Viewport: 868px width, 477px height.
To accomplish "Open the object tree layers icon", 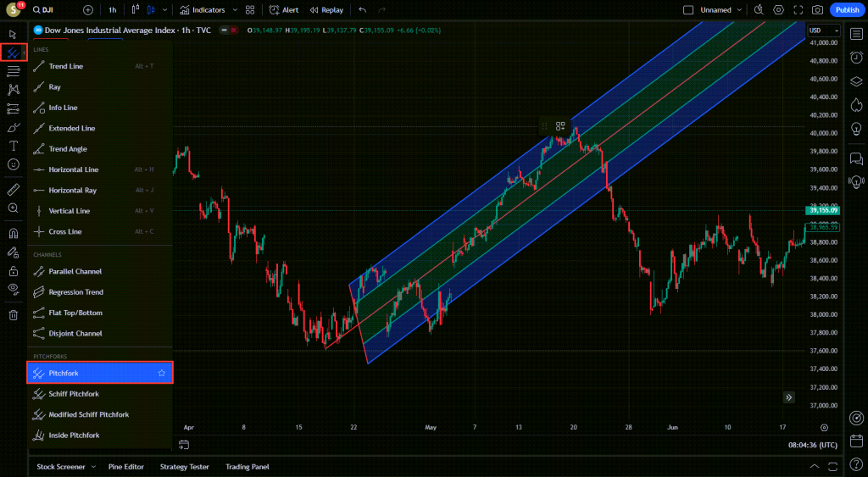I will [x=856, y=81].
